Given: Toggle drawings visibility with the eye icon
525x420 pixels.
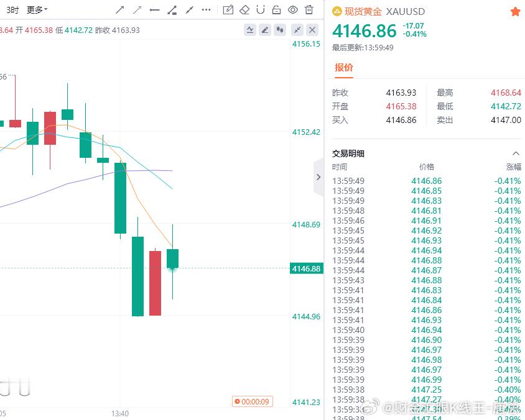Looking at the screenshot, I should (x=292, y=9).
